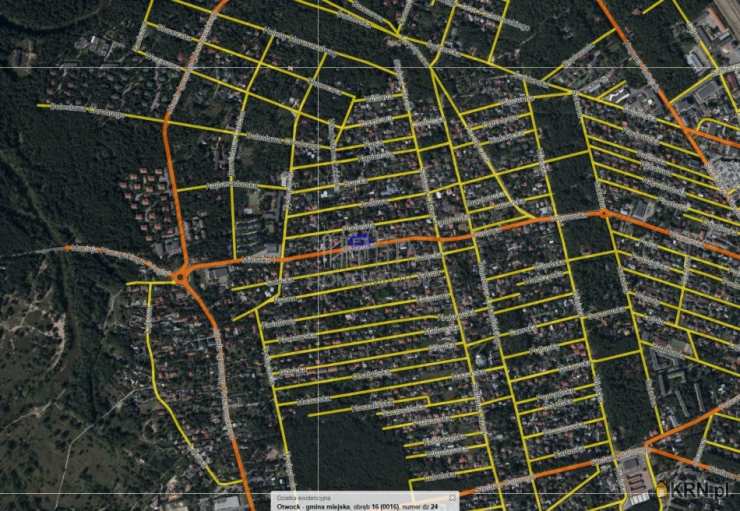Click the roundabout on the orange road

pyautogui.click(x=182, y=273)
